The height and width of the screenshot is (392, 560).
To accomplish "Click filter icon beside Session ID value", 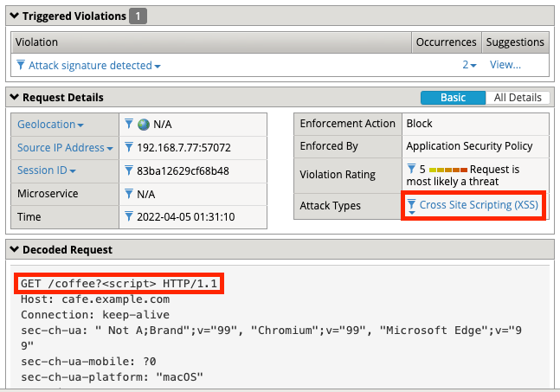I will (129, 170).
